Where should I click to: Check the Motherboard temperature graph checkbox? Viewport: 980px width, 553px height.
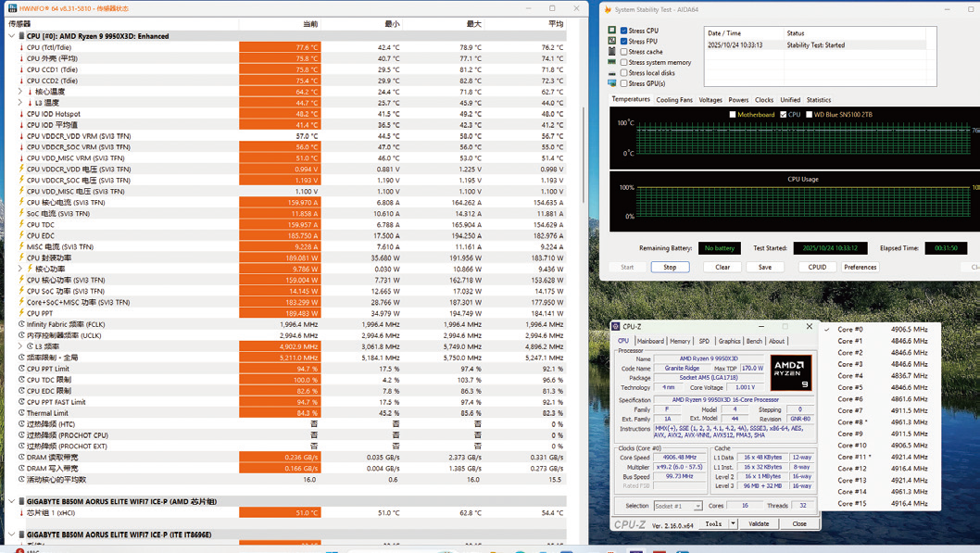click(733, 115)
